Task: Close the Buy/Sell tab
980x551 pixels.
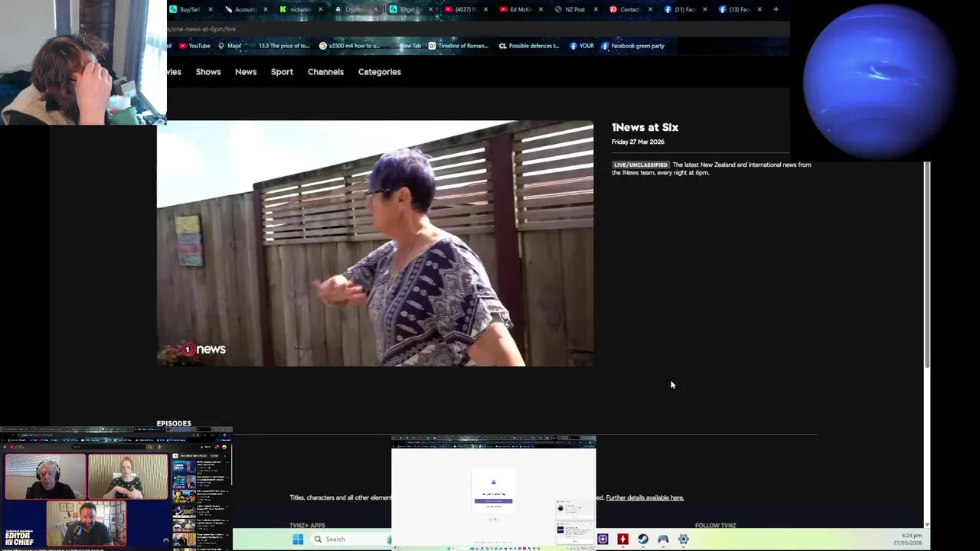Action: click(x=210, y=9)
